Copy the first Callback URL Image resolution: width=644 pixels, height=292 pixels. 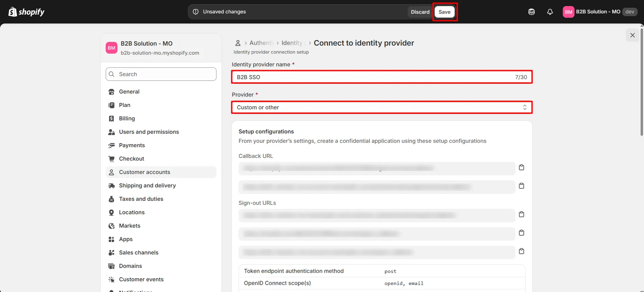tap(522, 167)
